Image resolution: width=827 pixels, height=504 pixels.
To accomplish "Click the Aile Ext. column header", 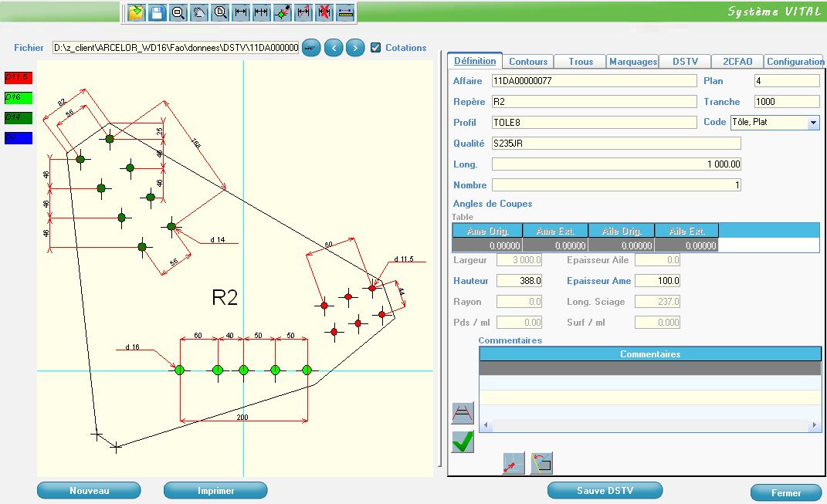I will [686, 231].
